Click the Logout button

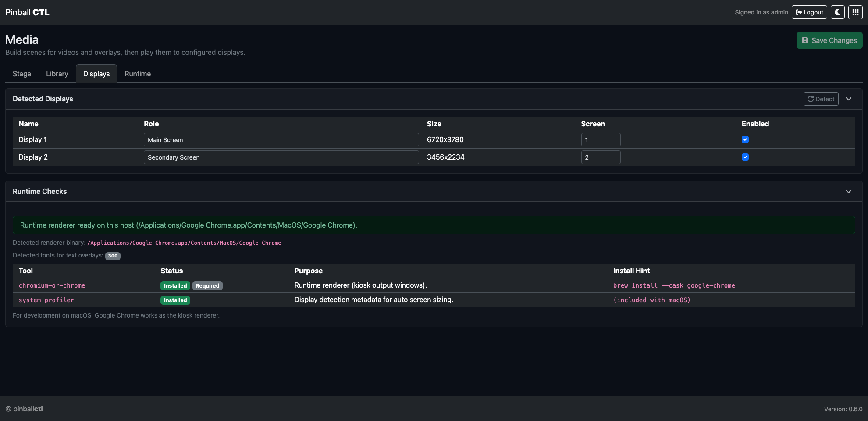(x=809, y=12)
